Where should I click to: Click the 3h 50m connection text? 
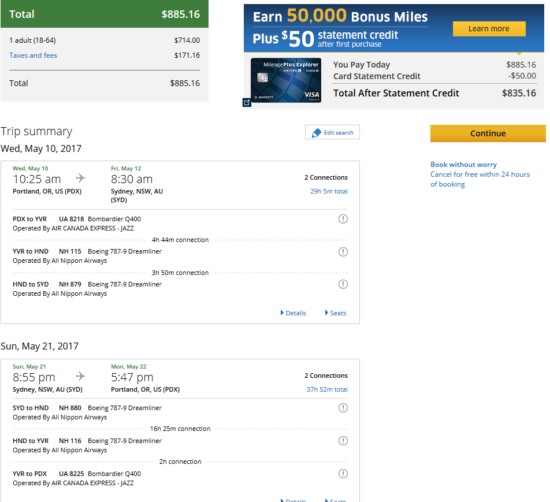(180, 273)
